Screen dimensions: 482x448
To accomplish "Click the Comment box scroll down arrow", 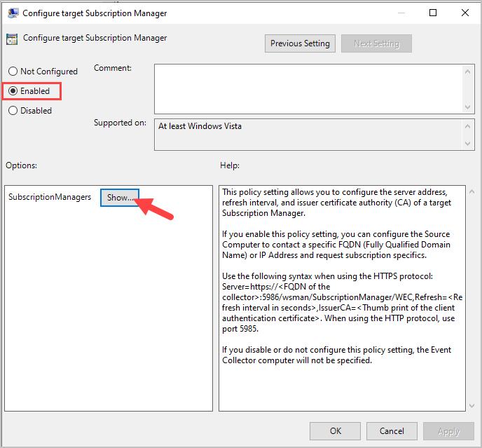I will 468,107.
